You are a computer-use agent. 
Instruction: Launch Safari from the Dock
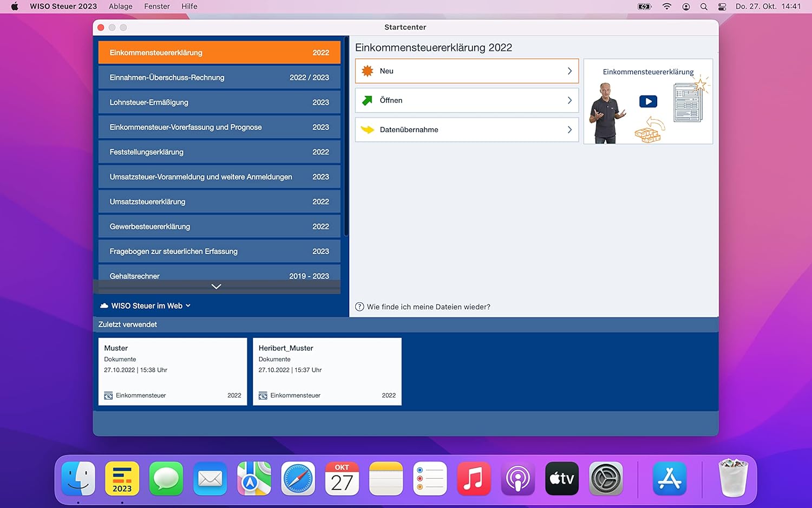click(298, 479)
